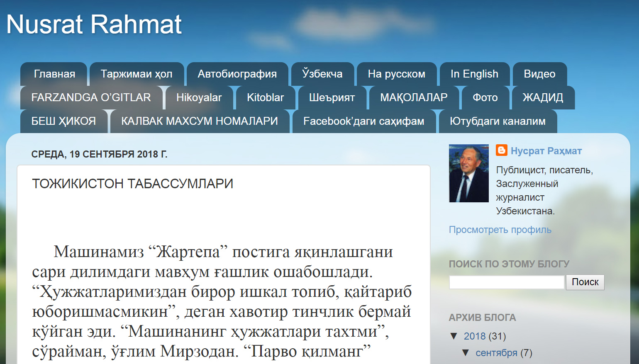Open Просмотреть профиль link
The width and height of the screenshot is (639, 364).
[500, 230]
